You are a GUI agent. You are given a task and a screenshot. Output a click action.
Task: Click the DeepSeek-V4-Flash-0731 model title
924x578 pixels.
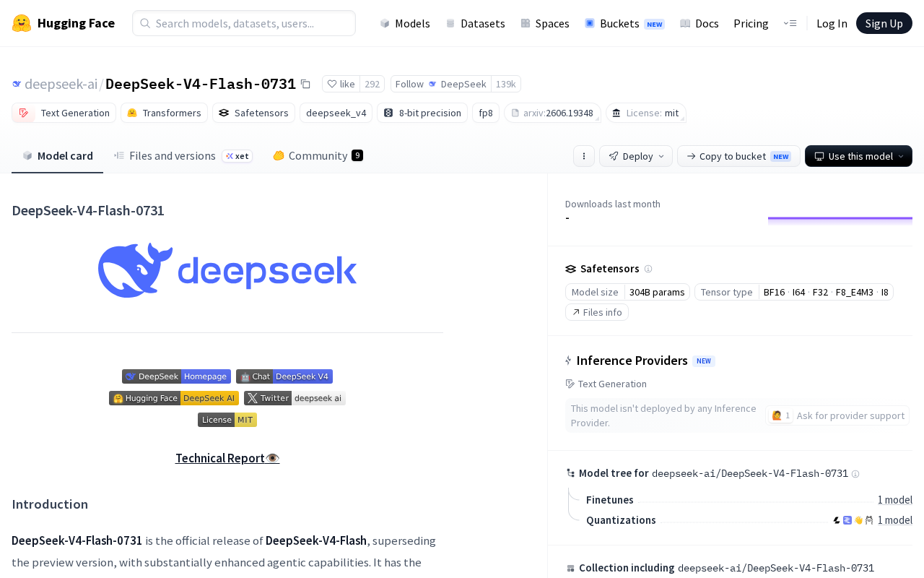tap(201, 84)
